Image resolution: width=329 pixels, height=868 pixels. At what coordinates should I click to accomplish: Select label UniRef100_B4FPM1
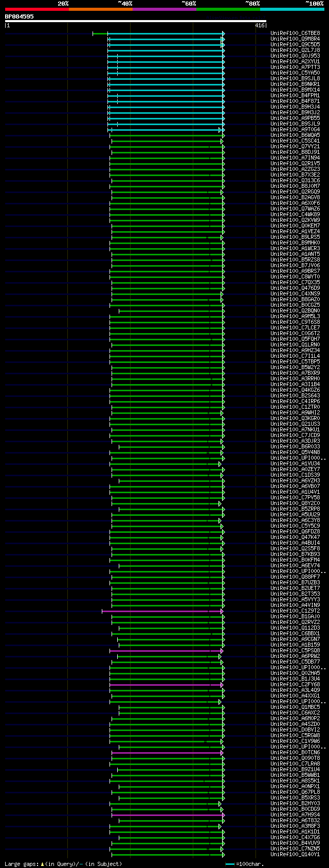click(295, 96)
